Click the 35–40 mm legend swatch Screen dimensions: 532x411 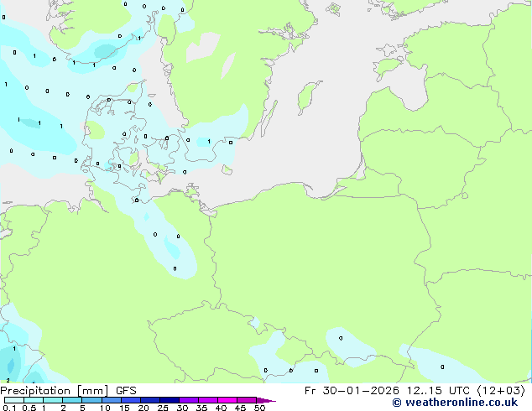(x=208, y=400)
